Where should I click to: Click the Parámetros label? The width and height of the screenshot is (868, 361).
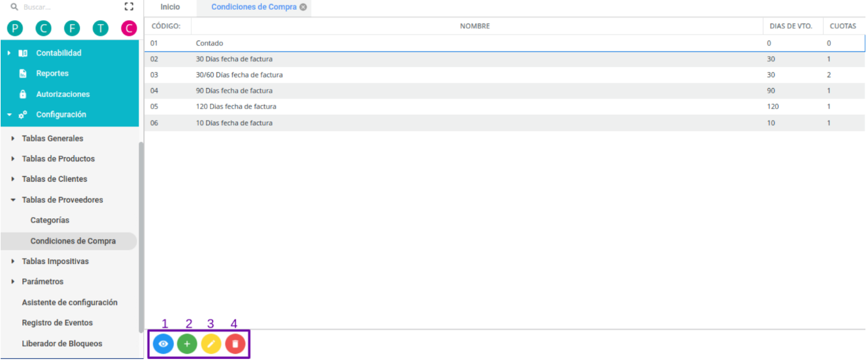click(x=43, y=282)
